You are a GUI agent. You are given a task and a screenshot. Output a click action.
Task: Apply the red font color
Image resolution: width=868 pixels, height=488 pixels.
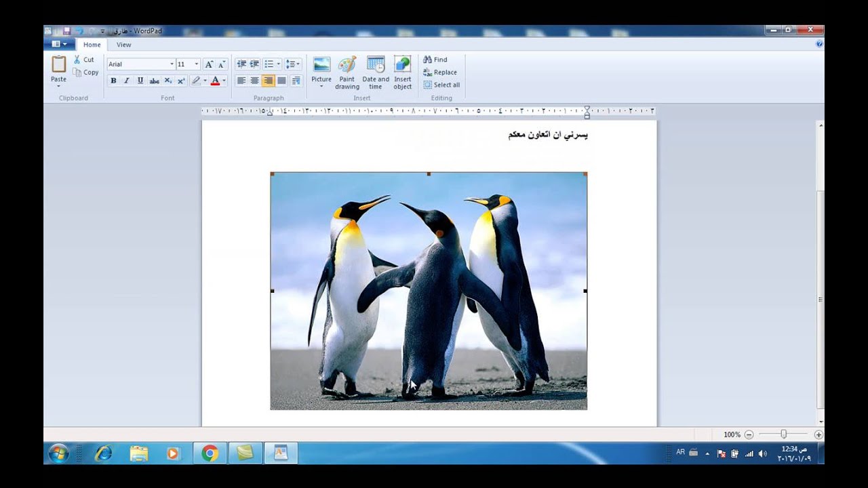(x=215, y=81)
